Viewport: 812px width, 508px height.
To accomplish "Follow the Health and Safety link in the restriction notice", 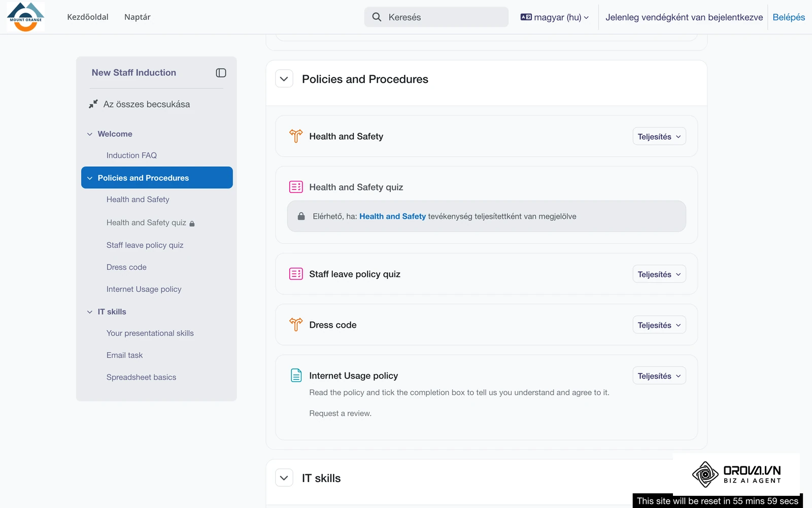I will coord(392,216).
